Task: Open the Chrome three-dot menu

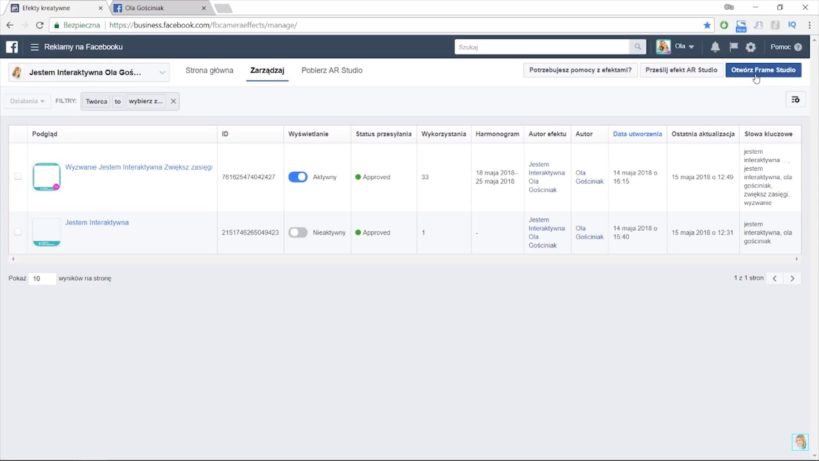Action: click(810, 25)
